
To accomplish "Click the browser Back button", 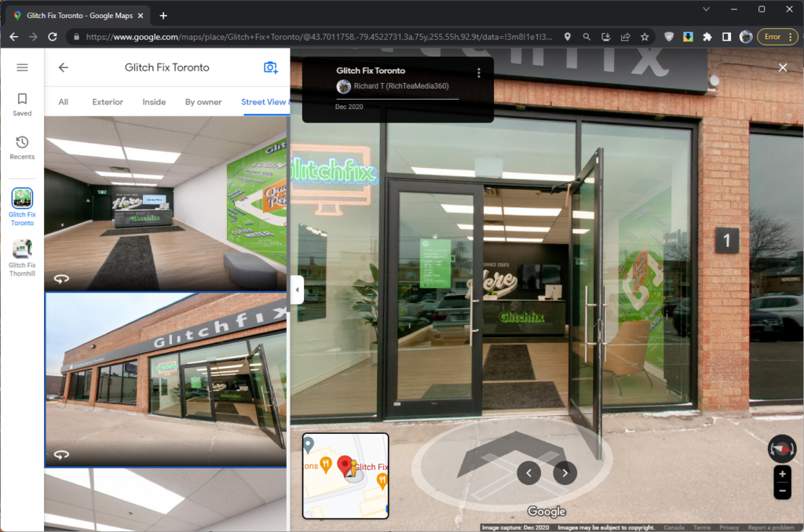I will [14, 37].
